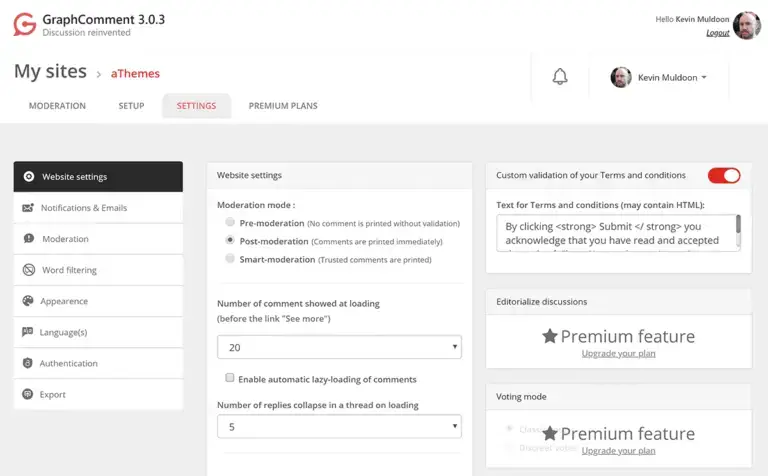Open the Moderation tab
This screenshot has height=476, width=768.
[57, 106]
